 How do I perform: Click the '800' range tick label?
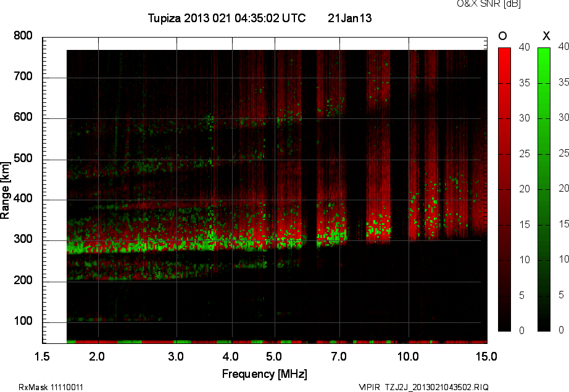coord(23,36)
